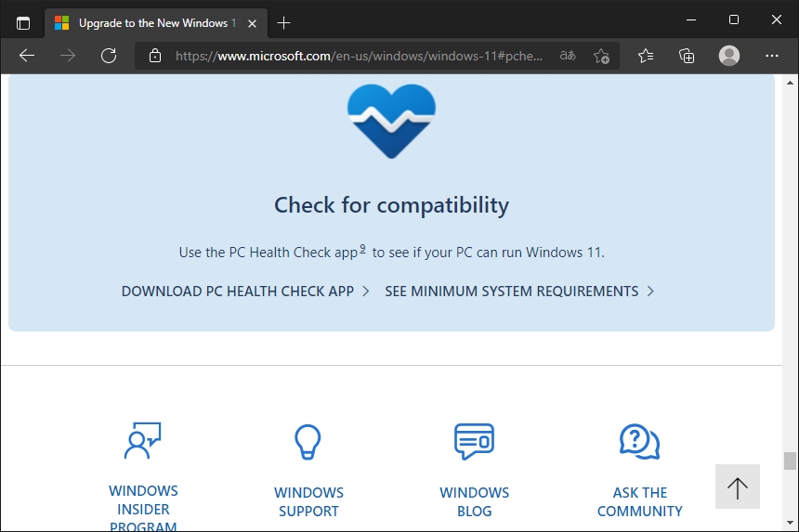Viewport: 799px width, 532px height.
Task: Go back to the previous page
Action: click(27, 56)
